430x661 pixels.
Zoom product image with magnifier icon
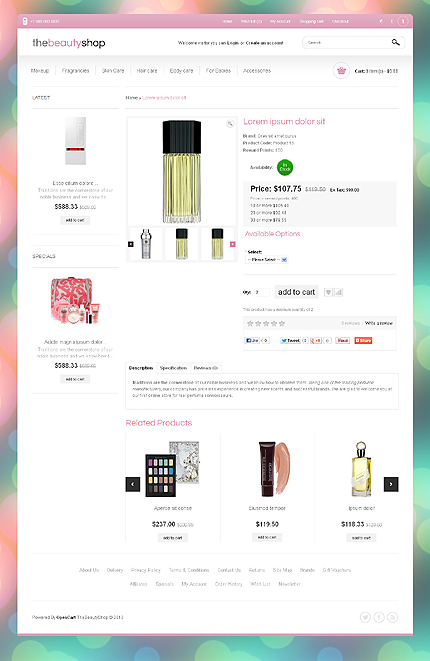(x=230, y=124)
